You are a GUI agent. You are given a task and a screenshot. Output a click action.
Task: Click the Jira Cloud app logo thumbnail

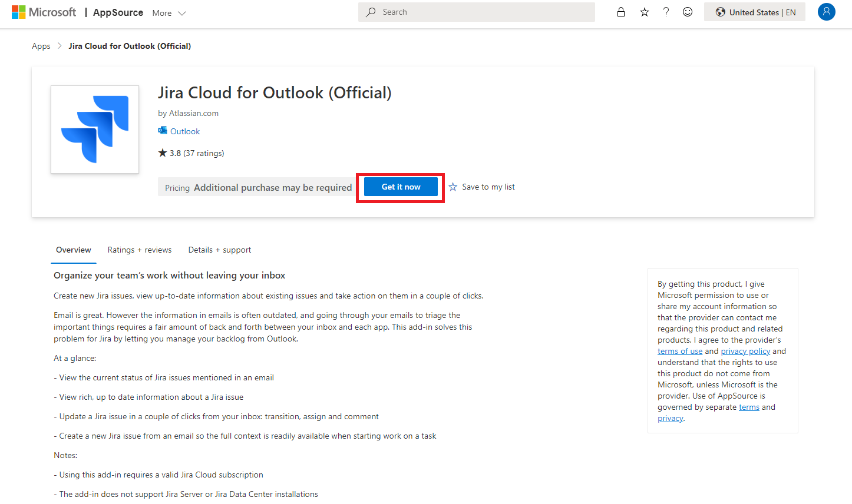point(95,130)
